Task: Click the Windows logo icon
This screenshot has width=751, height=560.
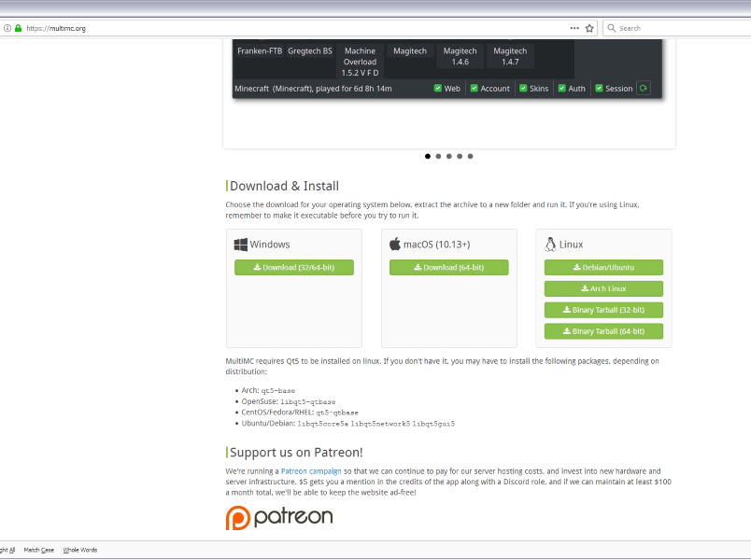Action: tap(240, 245)
